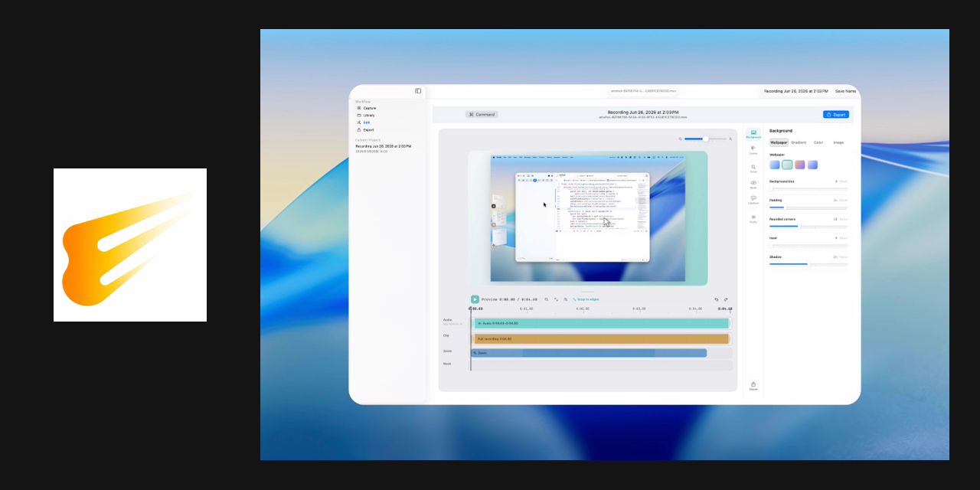This screenshot has width=980, height=490.
Task: Open Capture in the Workflow sidebar
Action: [x=367, y=108]
